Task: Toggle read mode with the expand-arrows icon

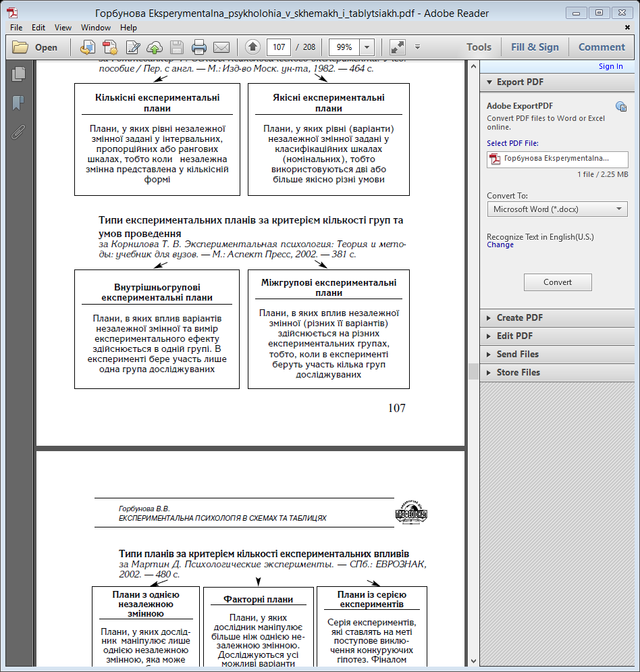Action: 397,47
